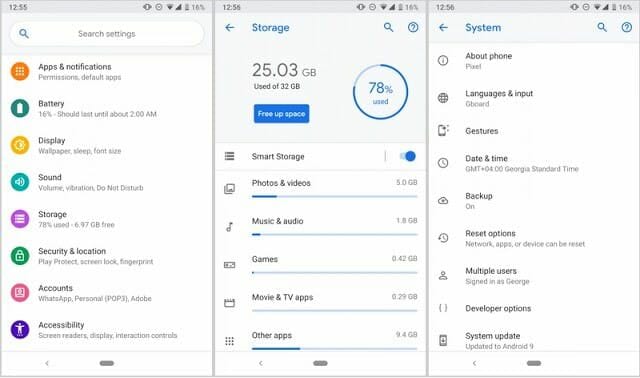
Task: Select the Games 0.42 GB row
Action: coord(320,265)
